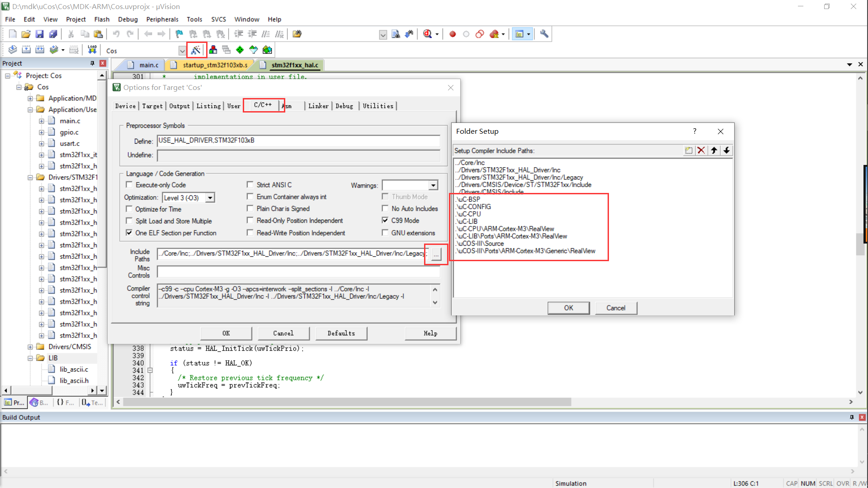The width and height of the screenshot is (868, 488).
Task: Click the New folder icon in Folder Setup
Action: point(688,150)
